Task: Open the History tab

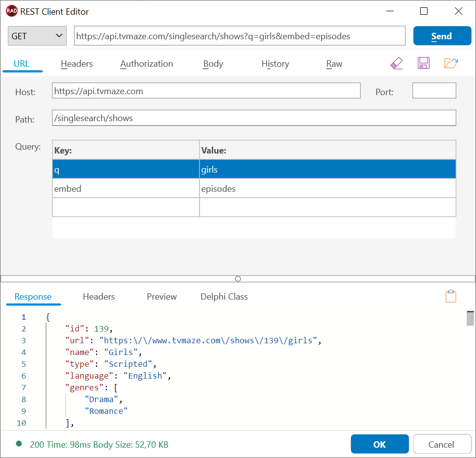Action: (x=276, y=64)
